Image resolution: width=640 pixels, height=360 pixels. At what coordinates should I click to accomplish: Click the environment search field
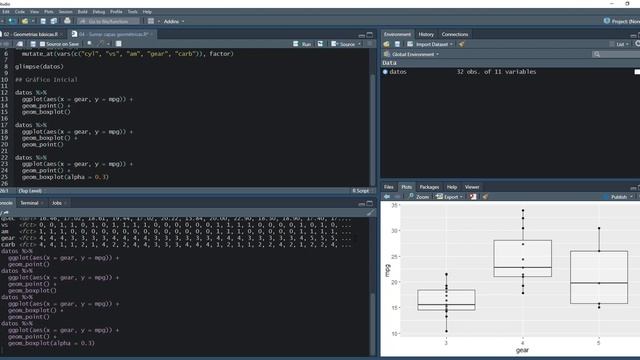[616, 54]
